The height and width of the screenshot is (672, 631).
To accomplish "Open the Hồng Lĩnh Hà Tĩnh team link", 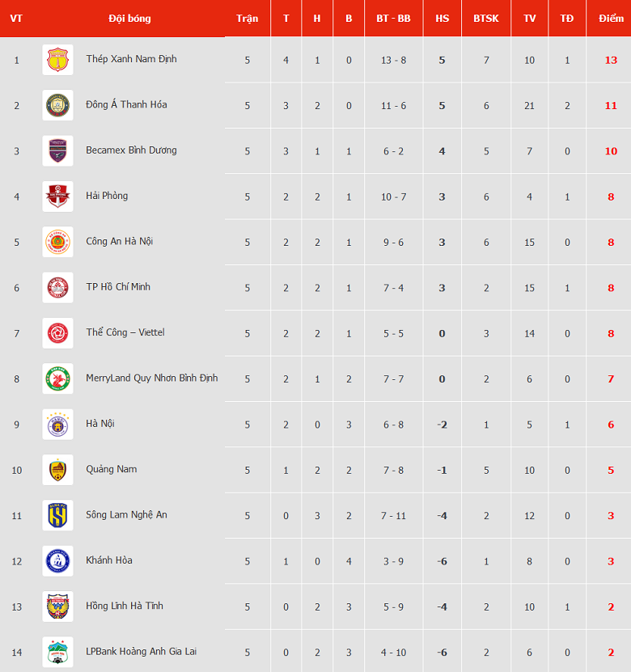I will tap(125, 606).
